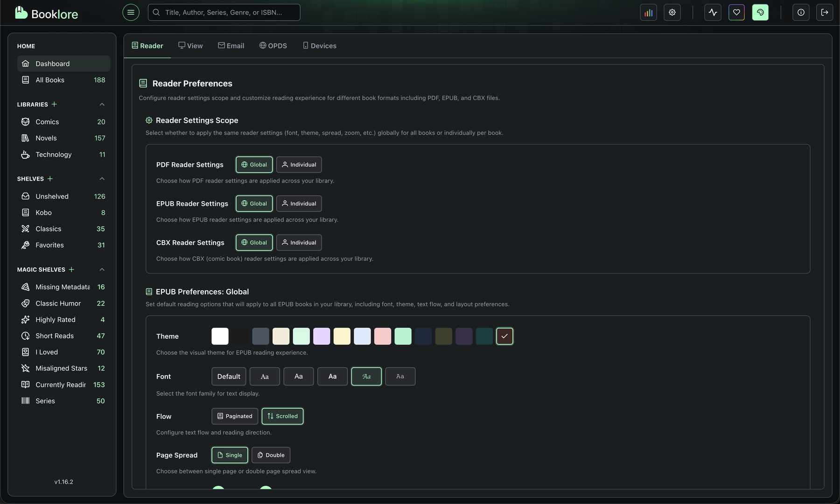Click the activity pulse icon
The image size is (840, 504).
pyautogui.click(x=713, y=12)
